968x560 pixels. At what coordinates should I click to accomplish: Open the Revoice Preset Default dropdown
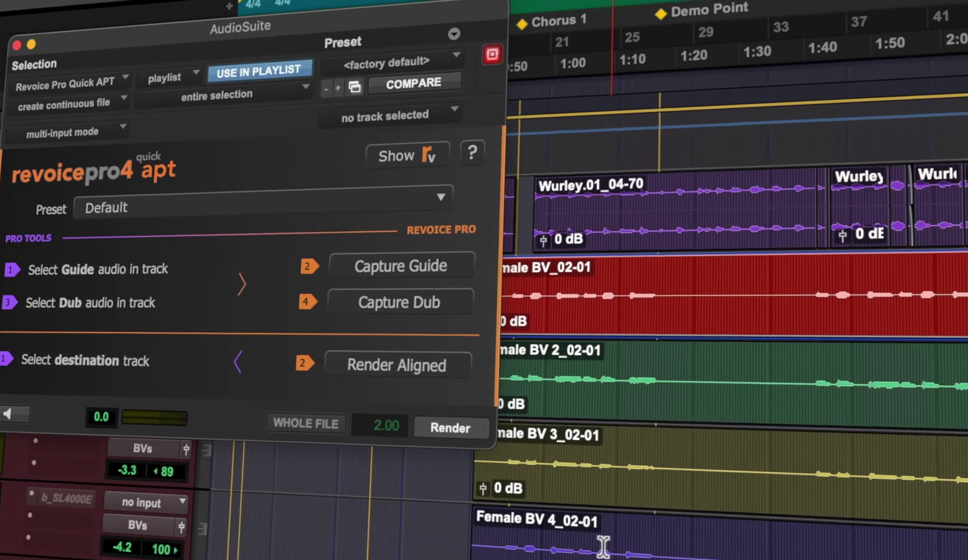(263, 203)
